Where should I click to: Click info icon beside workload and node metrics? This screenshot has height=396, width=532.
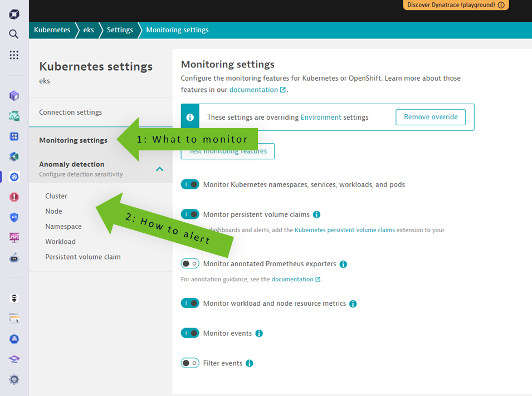click(353, 304)
